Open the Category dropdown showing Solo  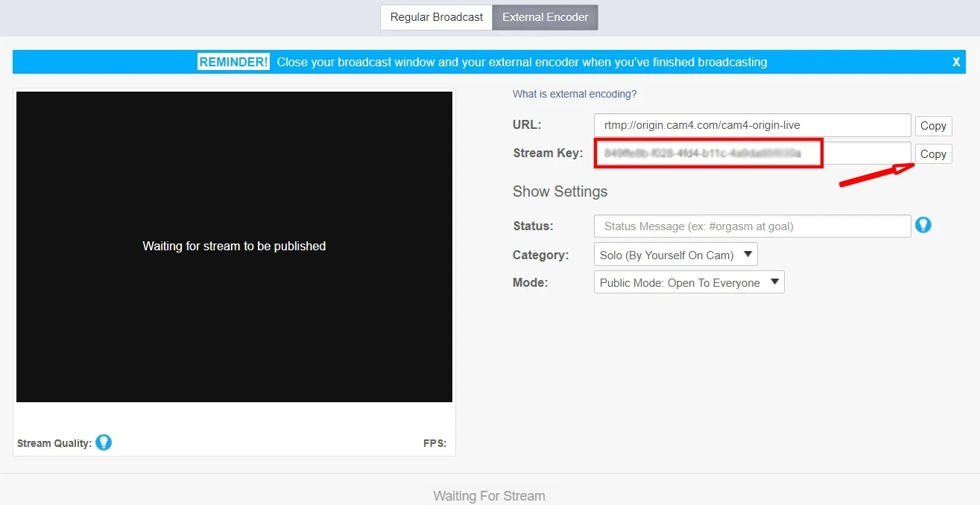click(x=675, y=255)
